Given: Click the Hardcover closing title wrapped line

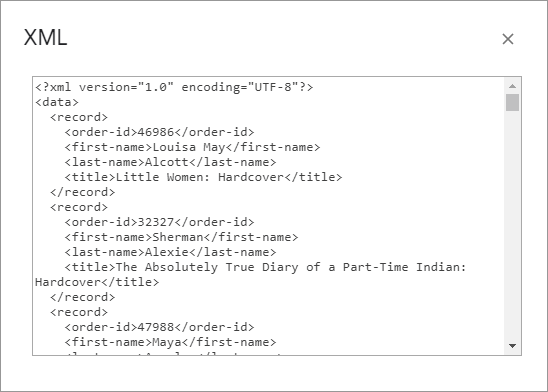Looking at the screenshot, I should [x=97, y=282].
